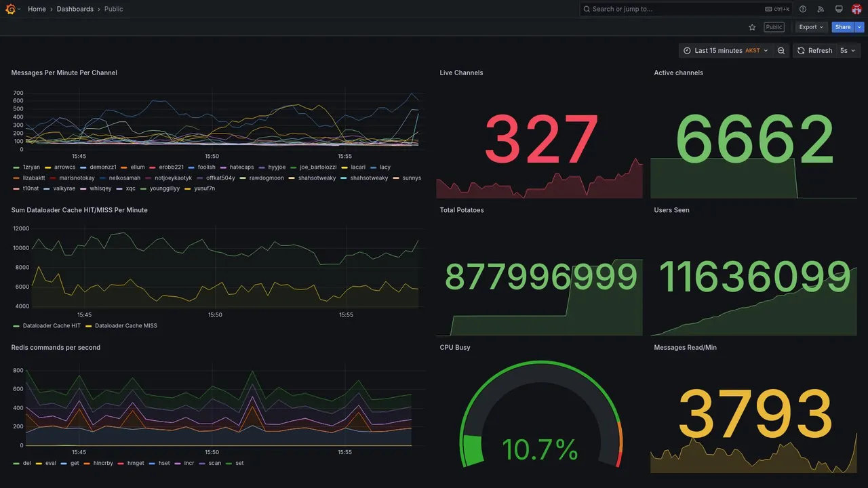Expand the menu chevron beside Grafana logo
Viewport: 868px width, 488px height.
coord(19,9)
